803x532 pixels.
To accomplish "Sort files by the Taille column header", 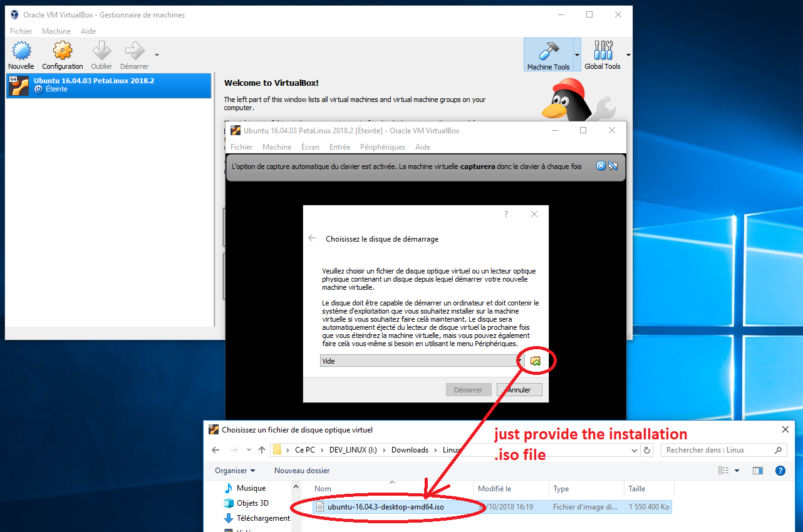I will (649, 489).
